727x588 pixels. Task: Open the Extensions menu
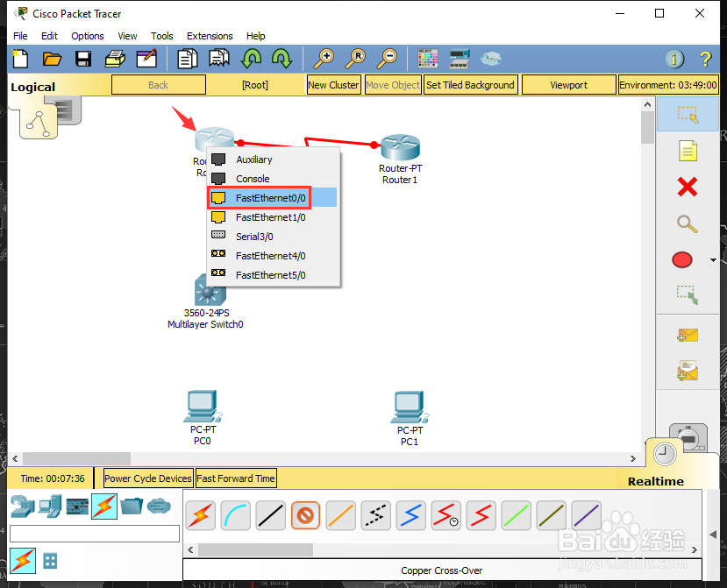[210, 36]
